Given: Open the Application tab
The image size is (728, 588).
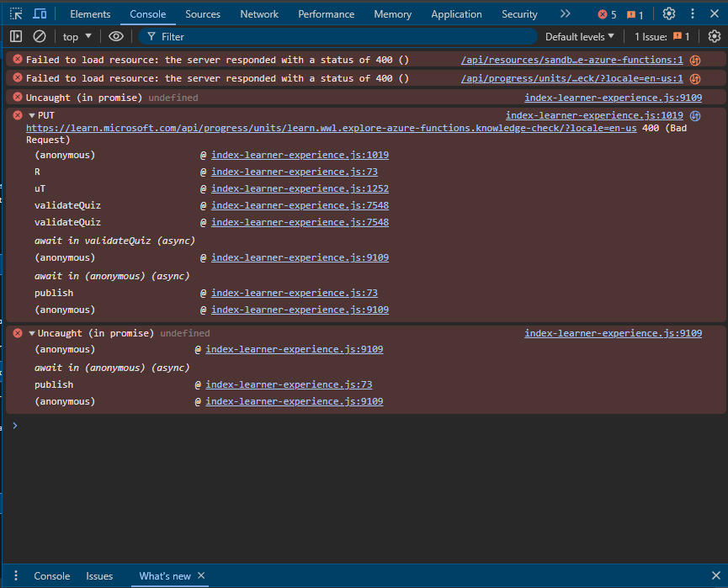Looking at the screenshot, I should click(456, 14).
